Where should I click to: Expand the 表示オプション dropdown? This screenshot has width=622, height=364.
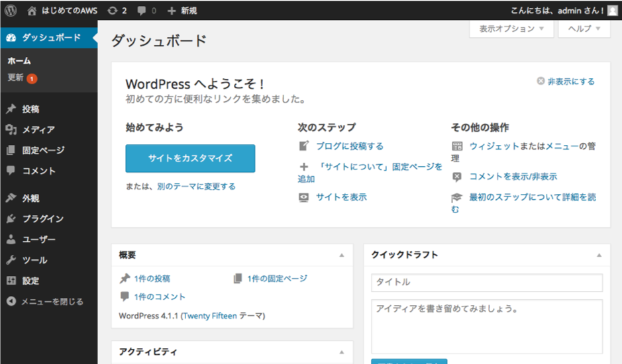(511, 28)
